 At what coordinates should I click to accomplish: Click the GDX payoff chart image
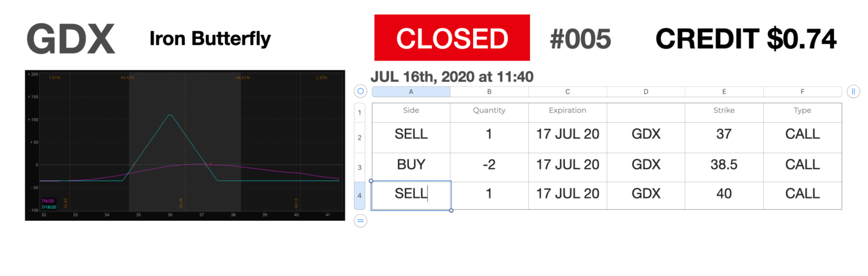185,145
